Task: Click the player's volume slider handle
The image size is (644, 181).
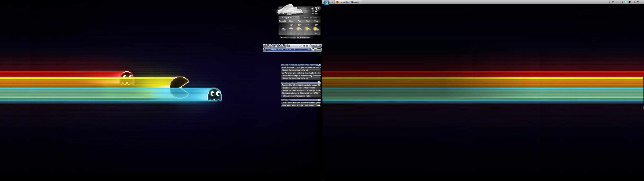Action: (x=298, y=46)
